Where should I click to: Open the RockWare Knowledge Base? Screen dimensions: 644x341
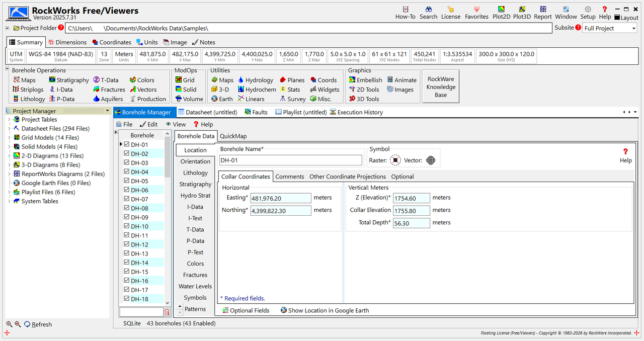point(441,87)
